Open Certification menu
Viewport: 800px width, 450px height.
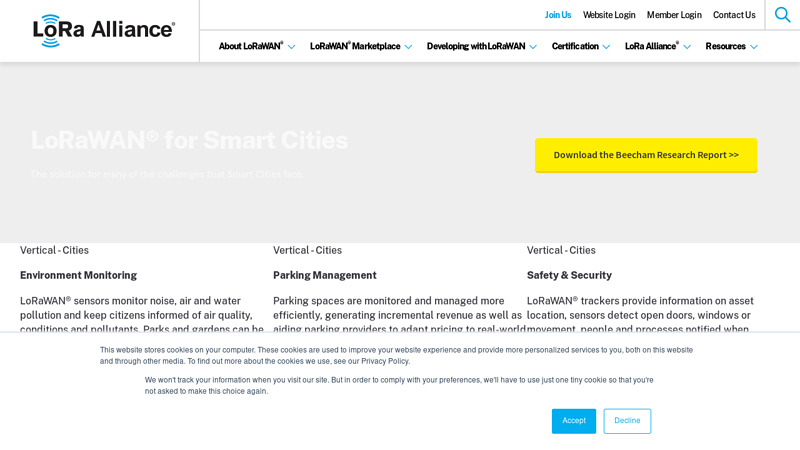(575, 46)
